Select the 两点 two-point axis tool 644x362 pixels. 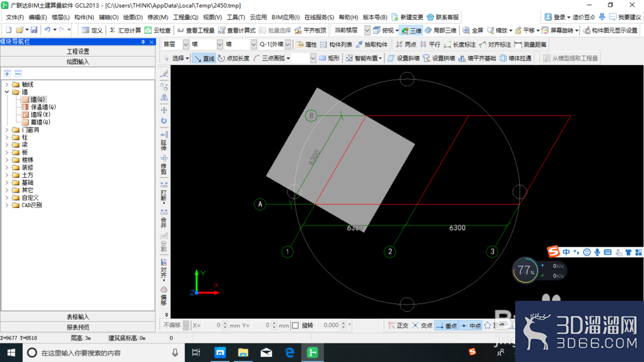coord(406,44)
